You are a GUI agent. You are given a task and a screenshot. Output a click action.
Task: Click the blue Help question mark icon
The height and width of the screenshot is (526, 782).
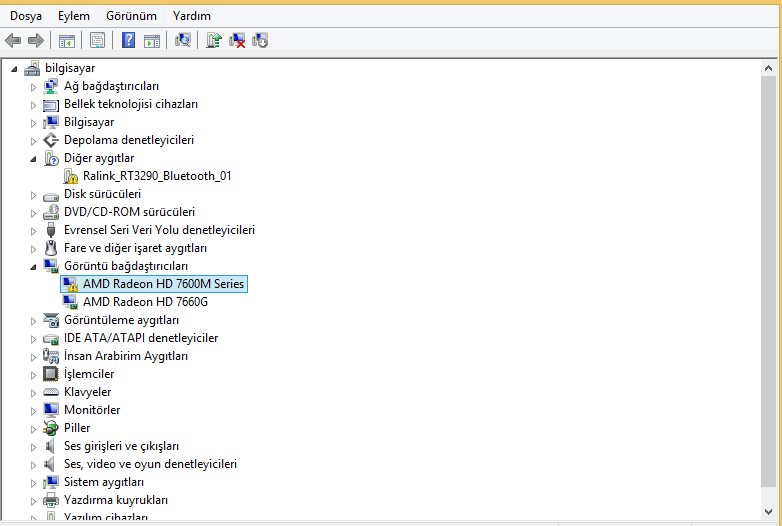[x=128, y=40]
